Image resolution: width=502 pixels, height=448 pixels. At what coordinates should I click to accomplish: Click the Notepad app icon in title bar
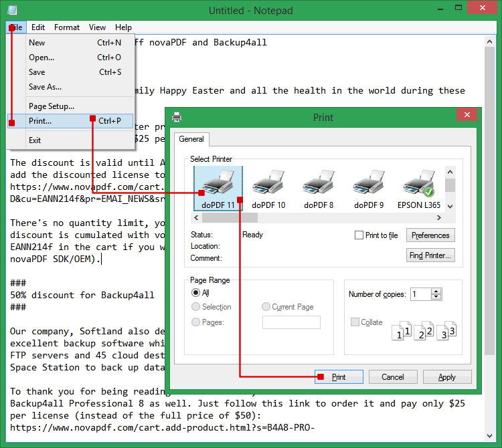point(12,10)
